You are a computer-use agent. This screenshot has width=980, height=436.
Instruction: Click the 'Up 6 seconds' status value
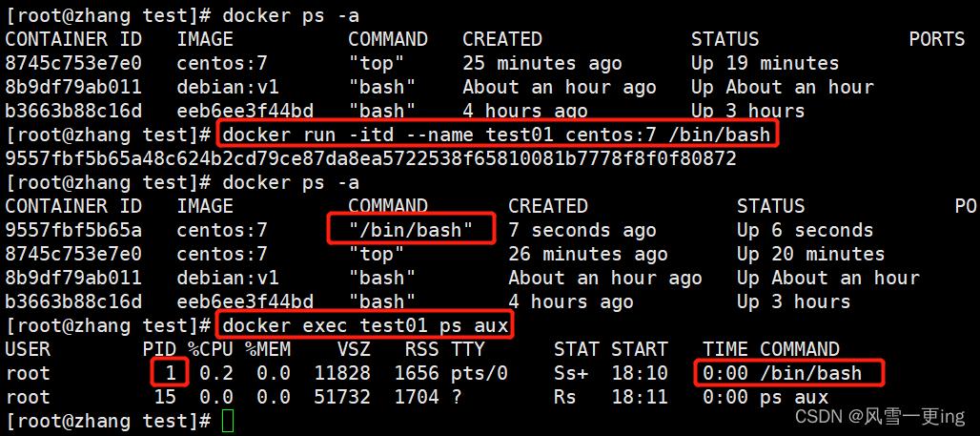[x=805, y=230]
